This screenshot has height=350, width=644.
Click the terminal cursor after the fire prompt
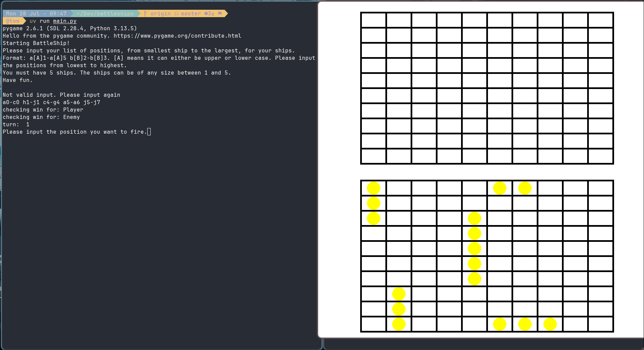(149, 132)
